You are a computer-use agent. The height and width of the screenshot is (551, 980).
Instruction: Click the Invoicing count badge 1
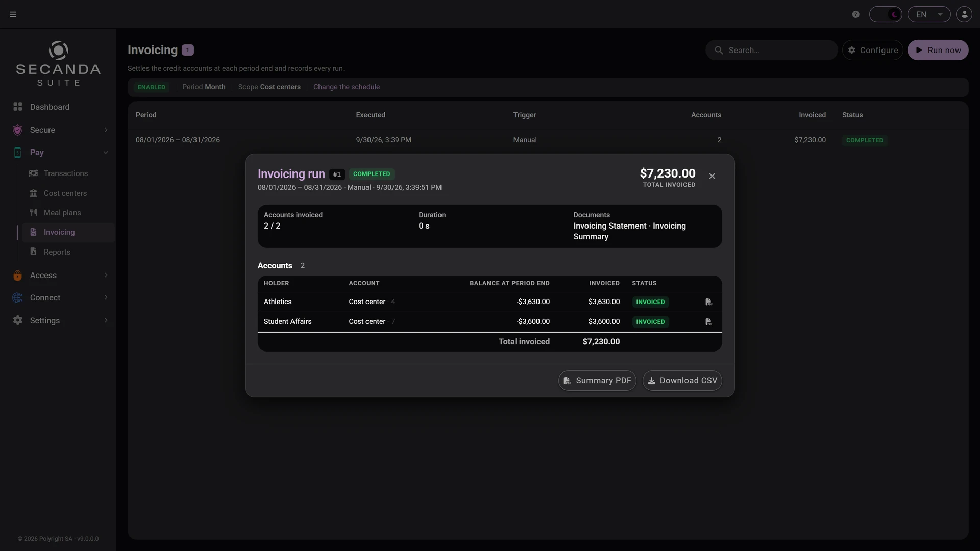click(x=188, y=50)
